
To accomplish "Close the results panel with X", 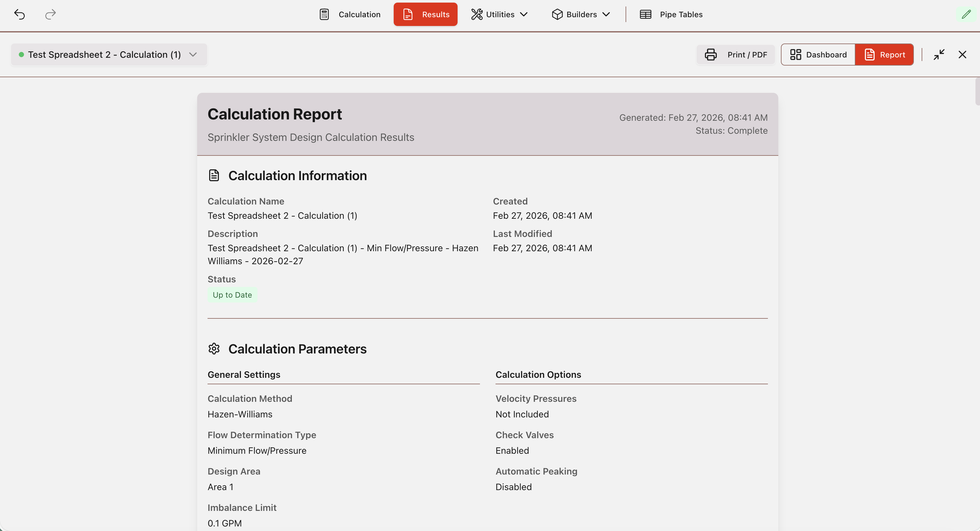I will tap(962, 55).
